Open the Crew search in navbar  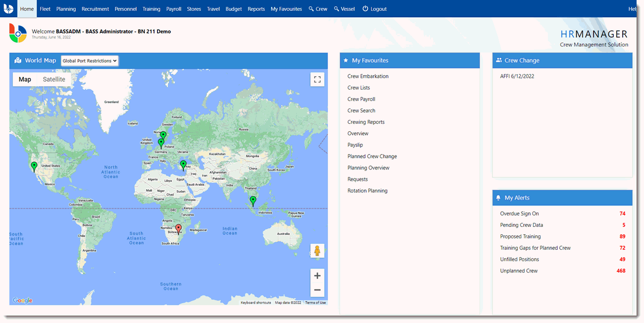318,9
